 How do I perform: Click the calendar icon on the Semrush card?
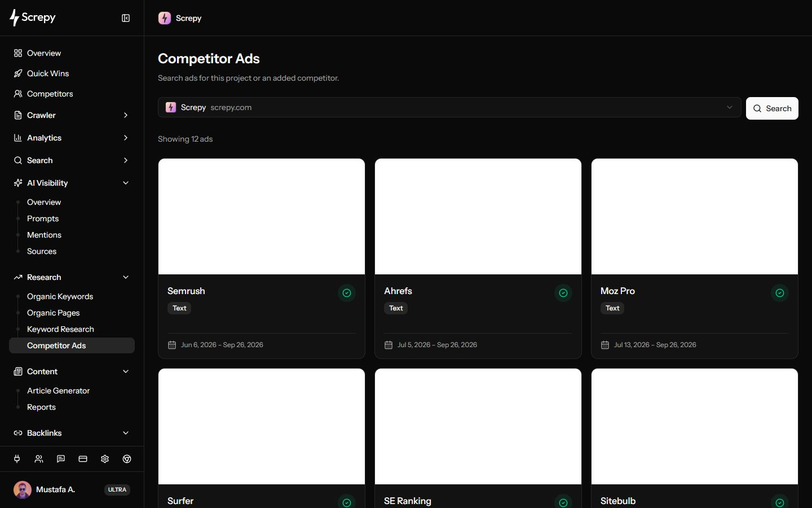coord(172,345)
